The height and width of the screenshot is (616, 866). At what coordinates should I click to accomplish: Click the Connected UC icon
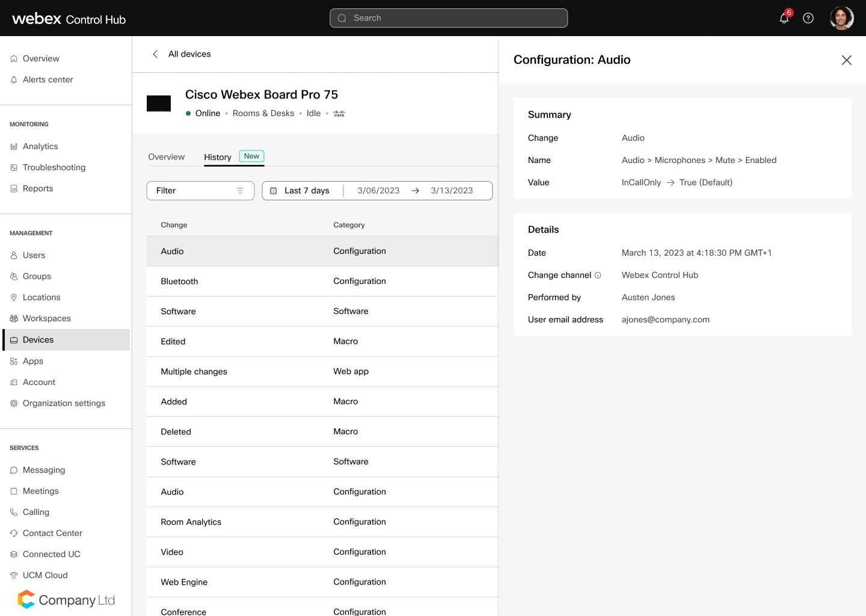pyautogui.click(x=14, y=555)
